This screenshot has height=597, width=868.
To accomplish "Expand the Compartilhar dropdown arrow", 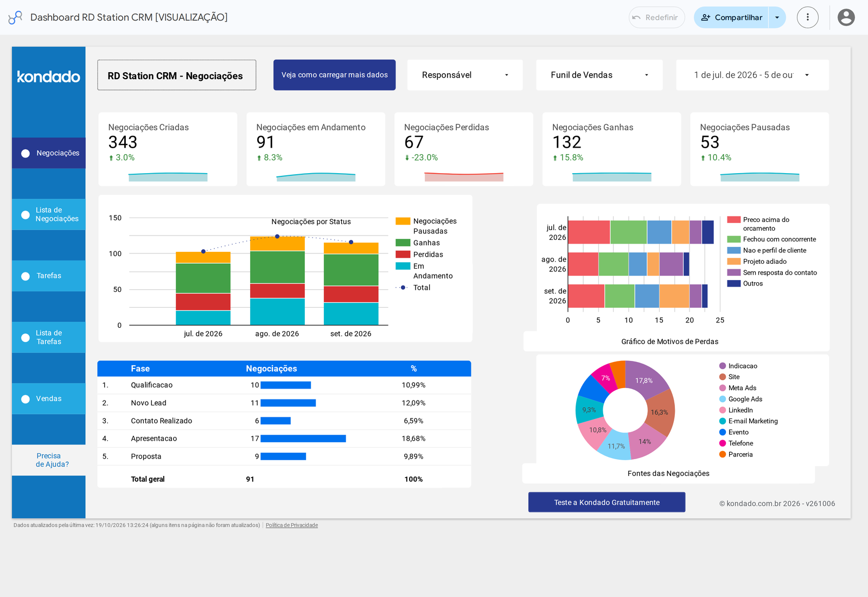I will 777,17.
